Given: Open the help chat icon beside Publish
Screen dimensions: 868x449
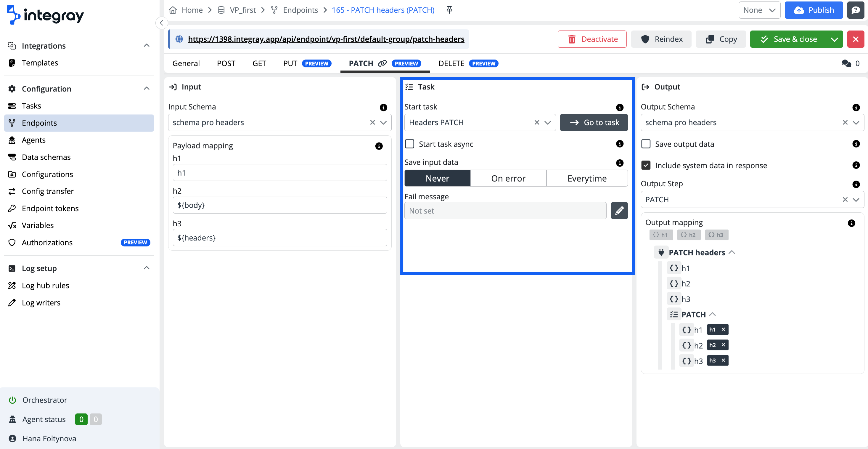Looking at the screenshot, I should coord(856,10).
